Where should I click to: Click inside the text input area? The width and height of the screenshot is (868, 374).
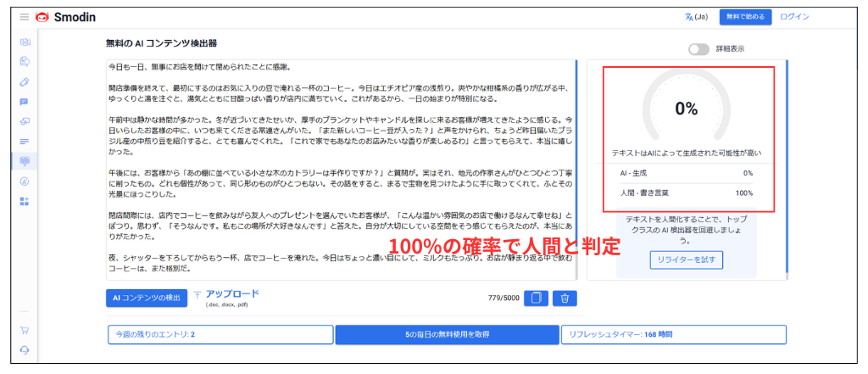(341, 170)
